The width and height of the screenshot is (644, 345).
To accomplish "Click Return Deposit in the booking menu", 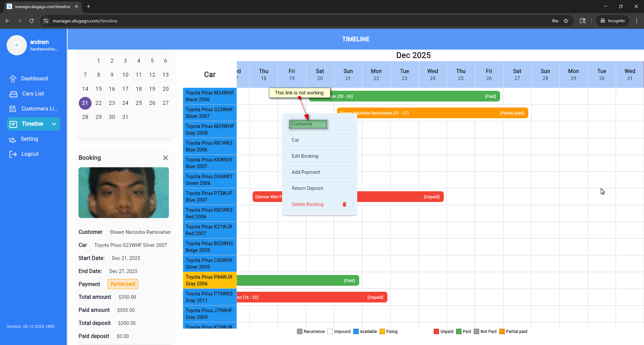I will [319, 188].
